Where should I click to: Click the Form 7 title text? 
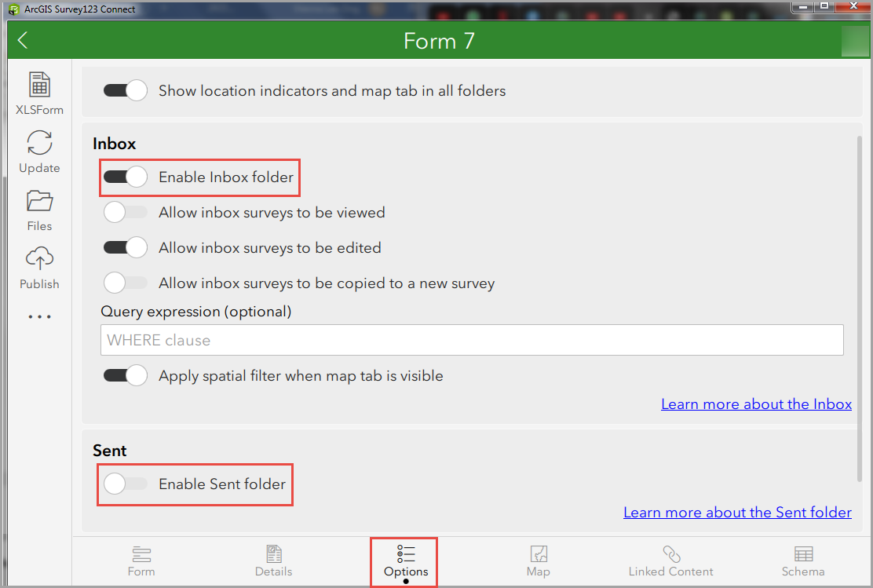[x=439, y=41]
